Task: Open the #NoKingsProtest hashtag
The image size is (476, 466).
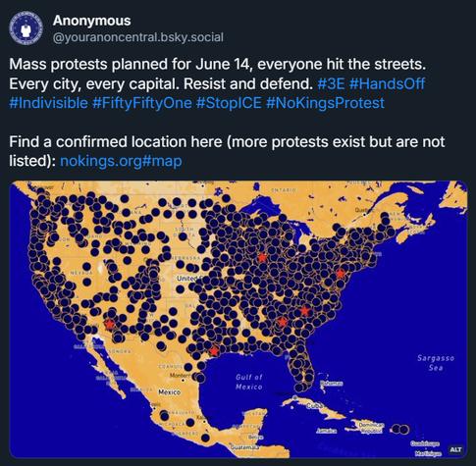Action: pyautogui.click(x=326, y=103)
